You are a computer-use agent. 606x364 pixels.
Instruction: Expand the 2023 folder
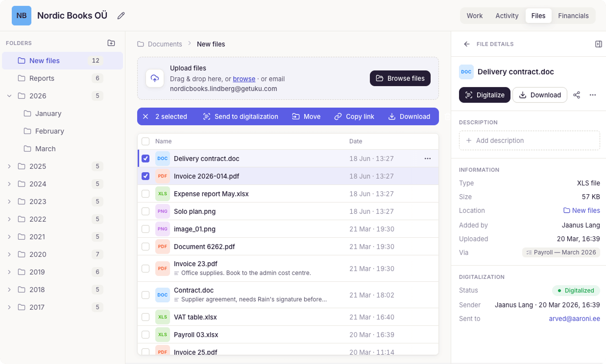[9, 202]
